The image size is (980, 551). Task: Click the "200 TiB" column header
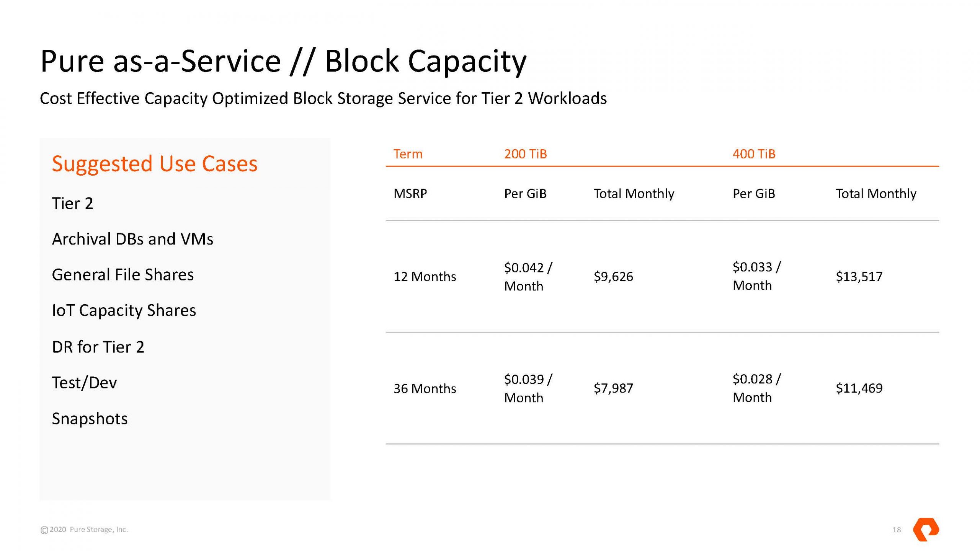point(525,154)
